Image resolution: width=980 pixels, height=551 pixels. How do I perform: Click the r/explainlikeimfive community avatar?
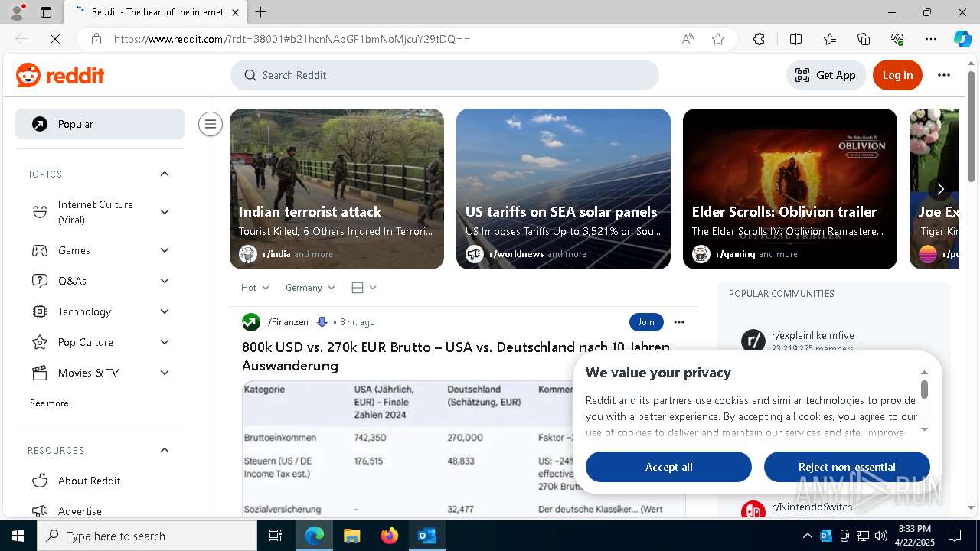[x=753, y=341]
